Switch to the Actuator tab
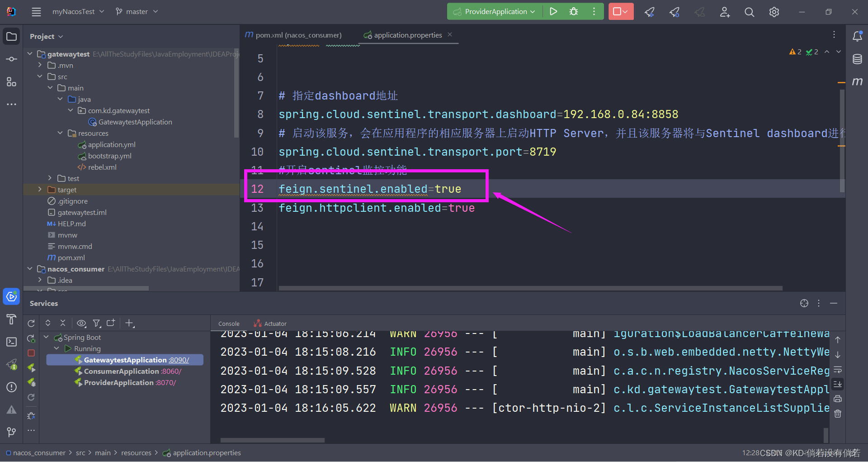 [x=270, y=324]
